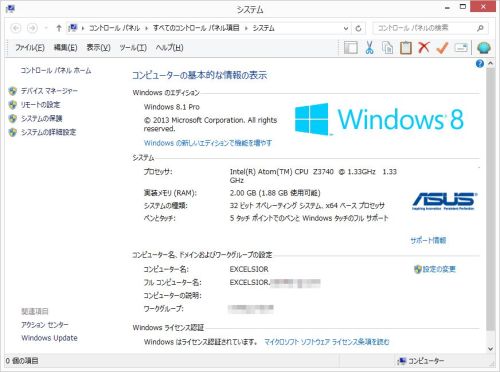Screen dimensions: 500x372
Task: Open help with the blue question mark
Action: 480,63
